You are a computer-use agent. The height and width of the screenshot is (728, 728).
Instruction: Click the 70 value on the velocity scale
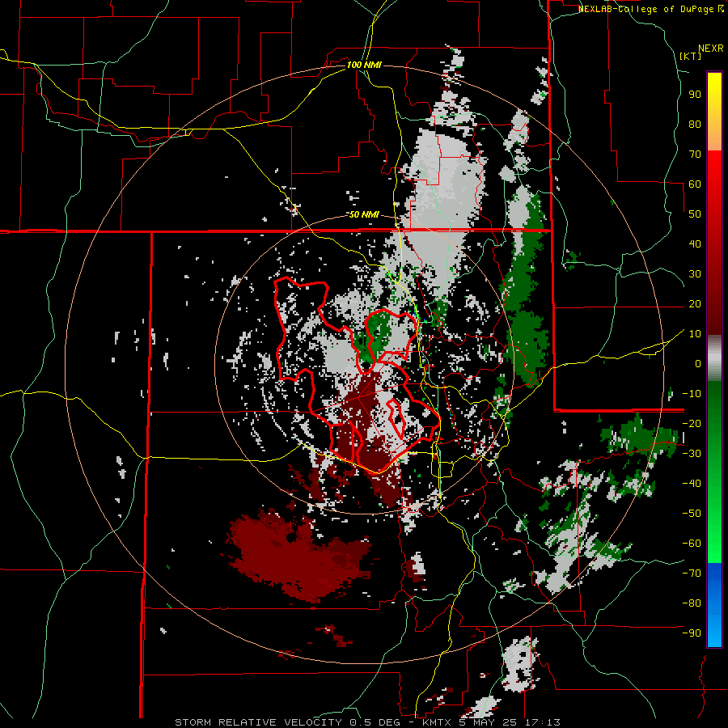tap(695, 154)
